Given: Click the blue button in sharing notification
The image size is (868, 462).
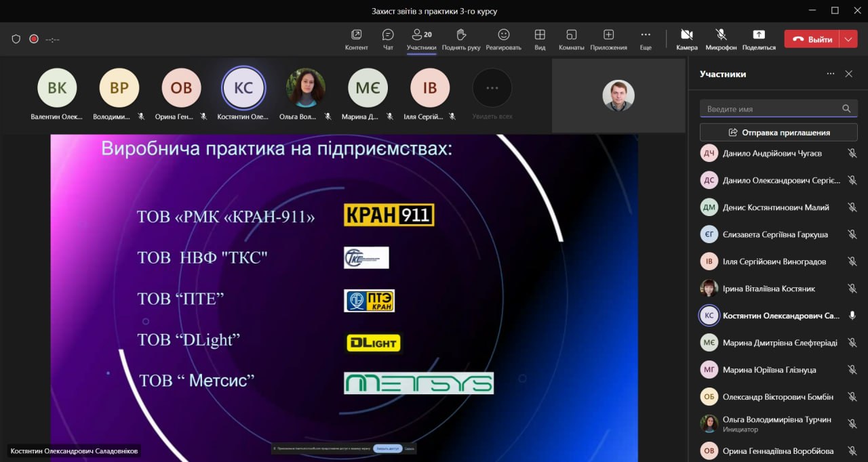Looking at the screenshot, I should click(x=387, y=448).
